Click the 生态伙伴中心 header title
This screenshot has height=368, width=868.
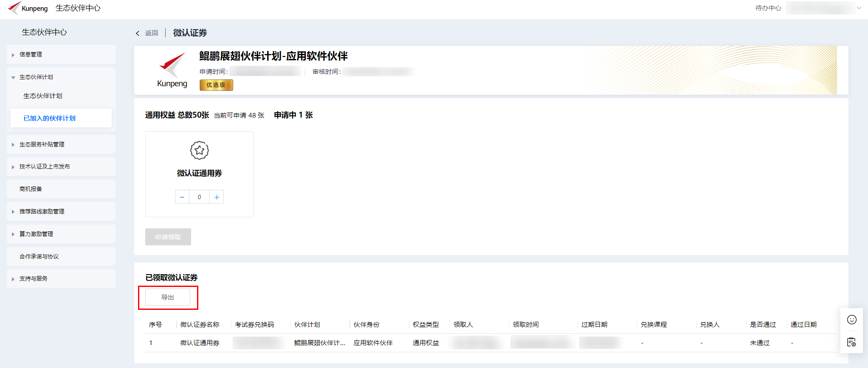[x=78, y=8]
